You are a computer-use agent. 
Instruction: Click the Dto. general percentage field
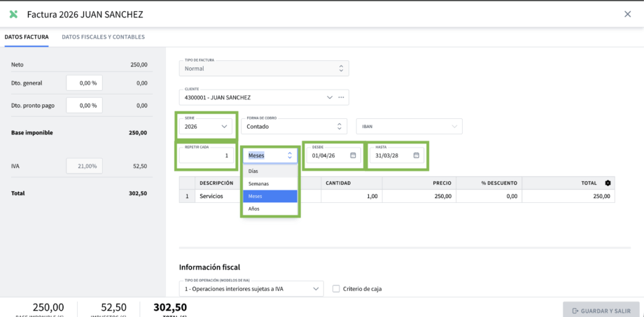[85, 83]
